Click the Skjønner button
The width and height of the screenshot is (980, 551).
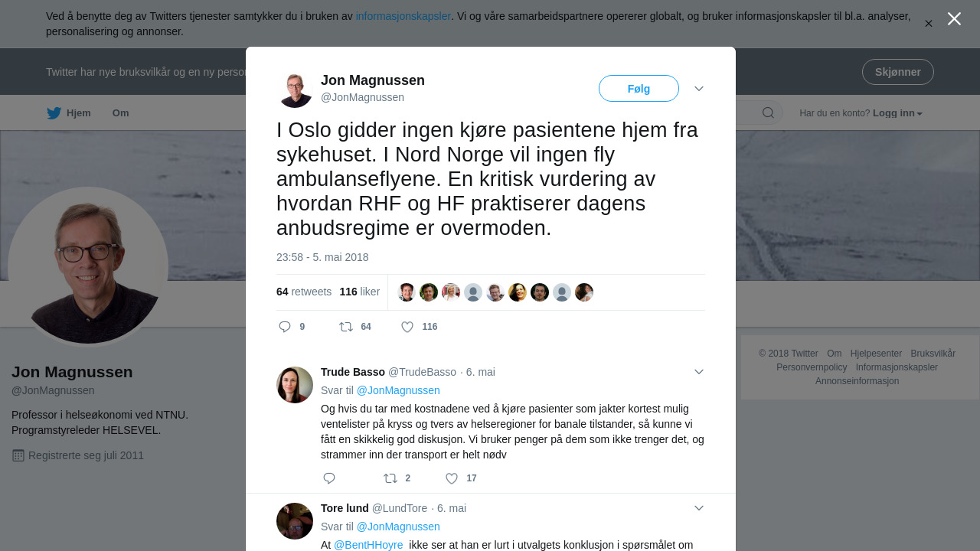pyautogui.click(x=898, y=72)
